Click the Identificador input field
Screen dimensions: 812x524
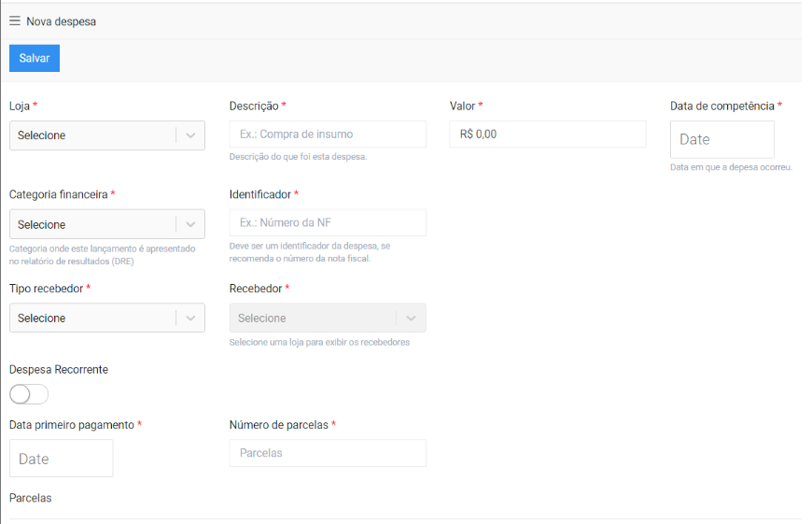pos(328,223)
